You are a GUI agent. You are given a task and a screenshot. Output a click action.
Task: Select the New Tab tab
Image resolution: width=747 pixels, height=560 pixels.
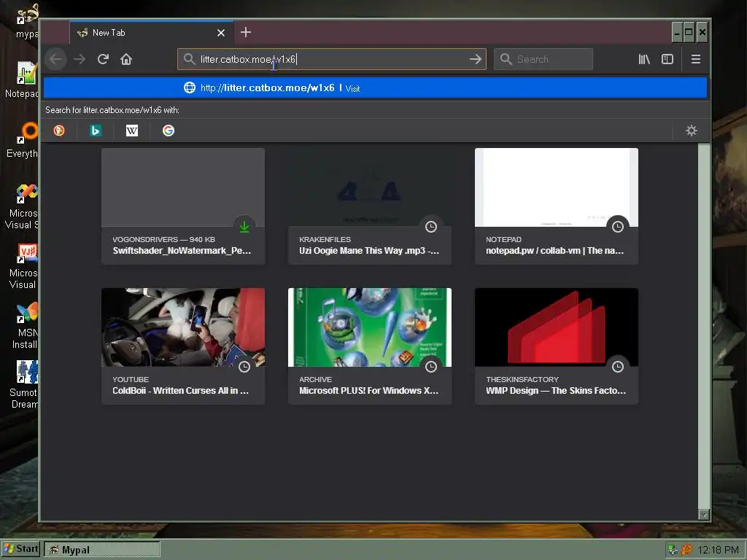[x=152, y=32]
